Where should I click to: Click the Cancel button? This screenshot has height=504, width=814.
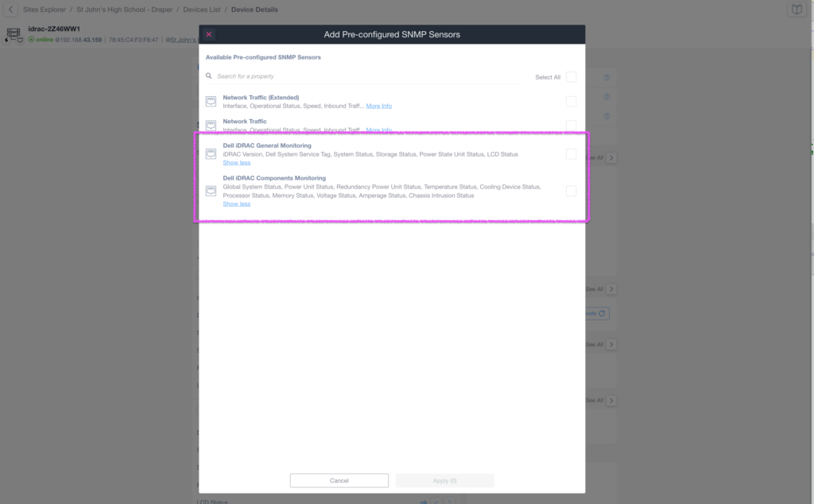click(339, 481)
